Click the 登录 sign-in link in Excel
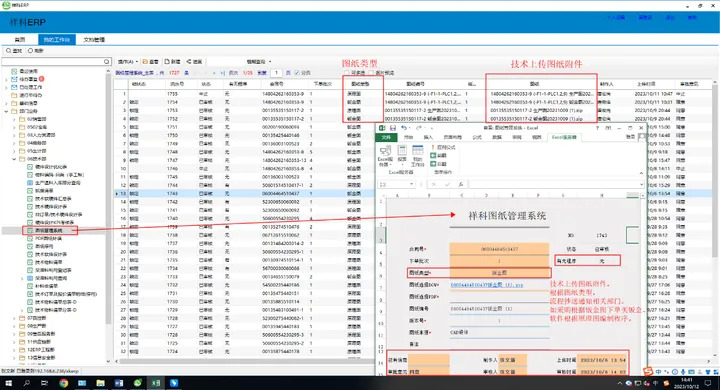This screenshot has width=720, height=390. coord(630,137)
